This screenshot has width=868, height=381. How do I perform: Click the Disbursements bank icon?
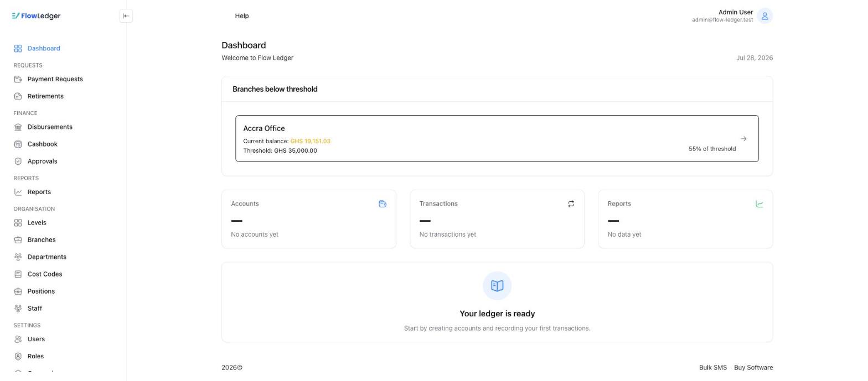[18, 127]
